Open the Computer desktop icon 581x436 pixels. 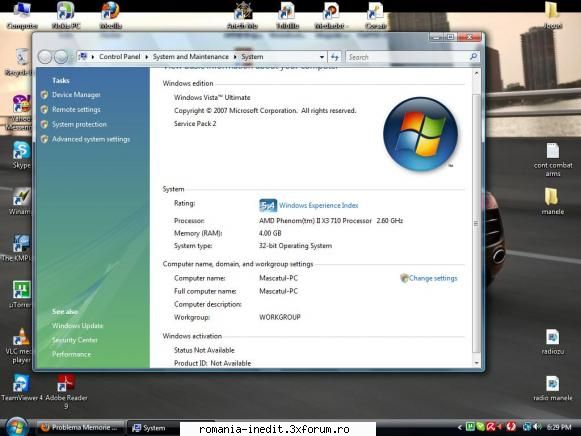coord(22,16)
